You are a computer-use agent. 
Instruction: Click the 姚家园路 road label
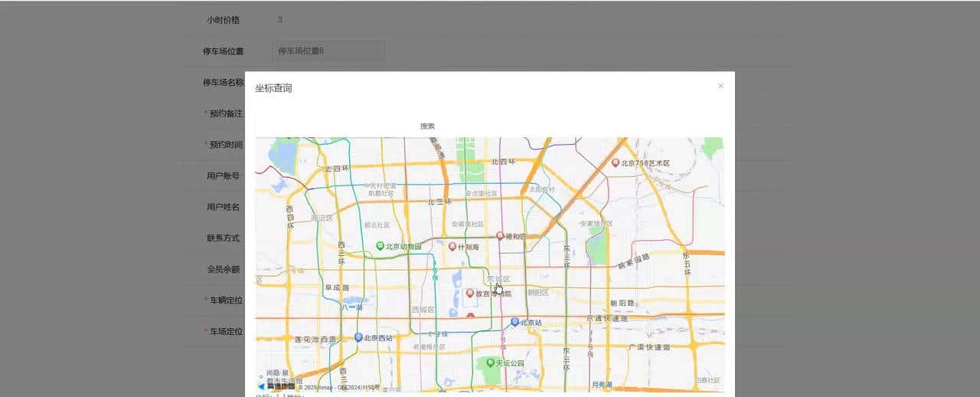[634, 261]
